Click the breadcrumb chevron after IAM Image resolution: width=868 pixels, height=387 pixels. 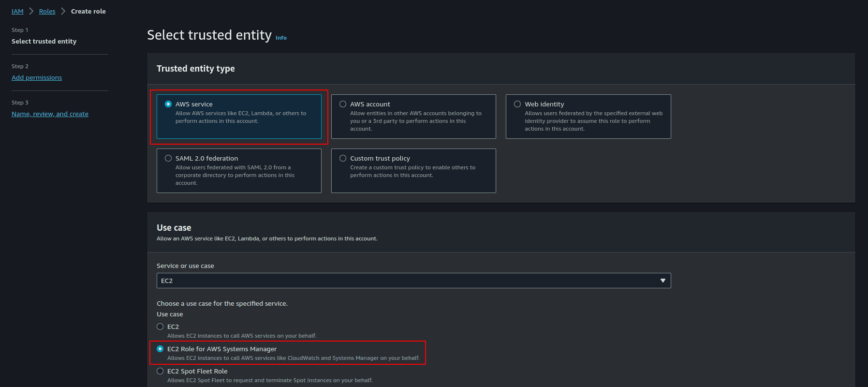tap(31, 11)
